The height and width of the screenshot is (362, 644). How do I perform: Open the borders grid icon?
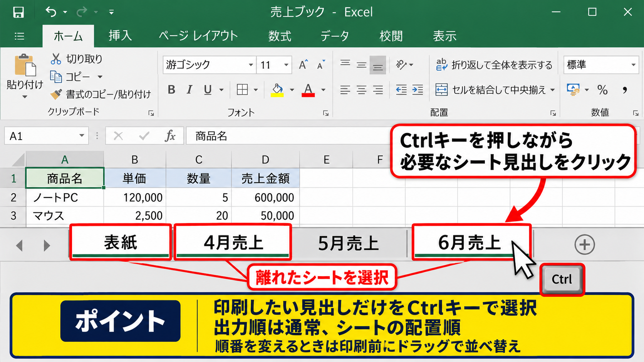click(242, 90)
